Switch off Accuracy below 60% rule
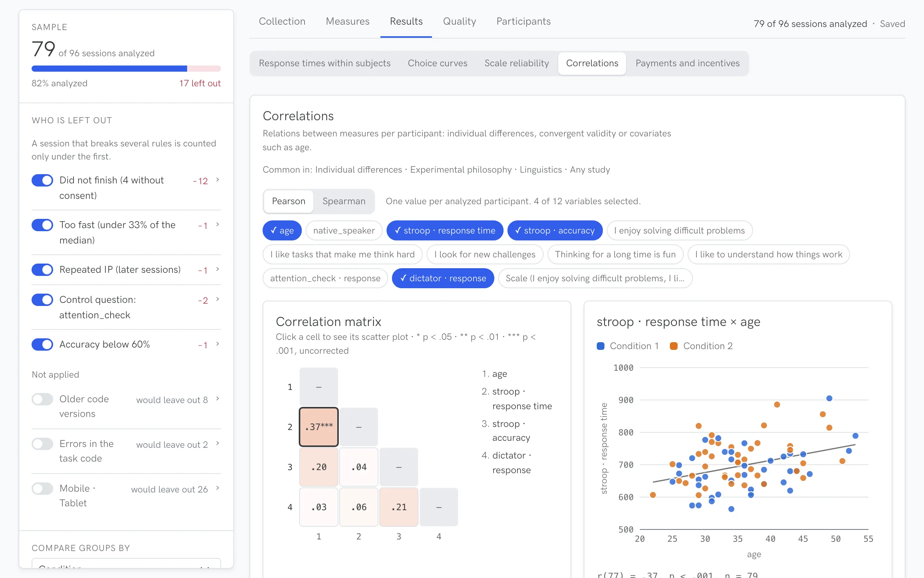924x578 pixels. [x=42, y=344]
